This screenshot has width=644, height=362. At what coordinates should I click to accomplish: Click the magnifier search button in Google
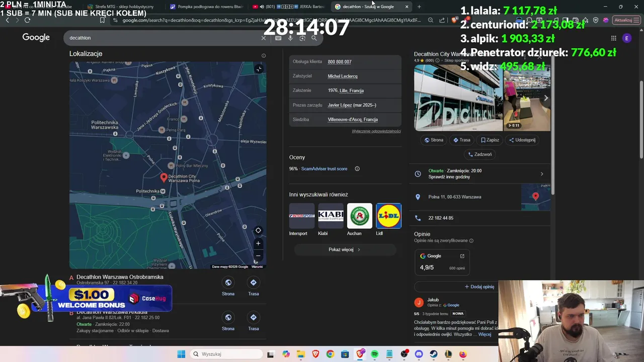point(314,38)
